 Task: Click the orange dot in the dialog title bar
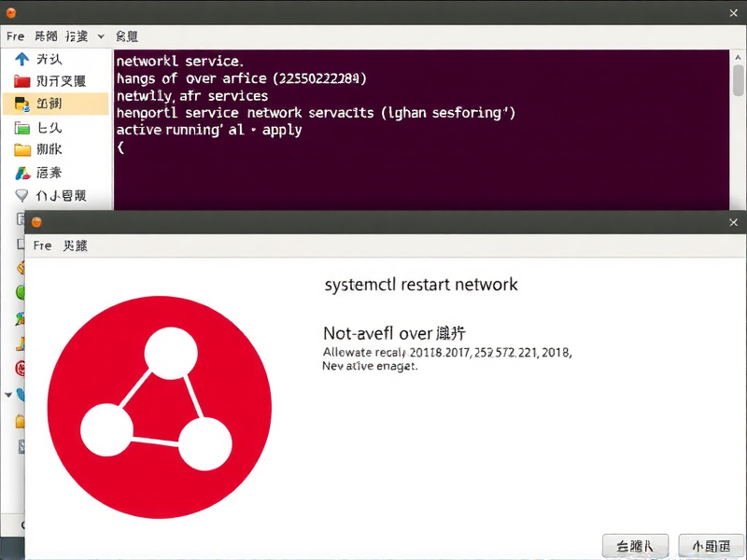pyautogui.click(x=35, y=222)
